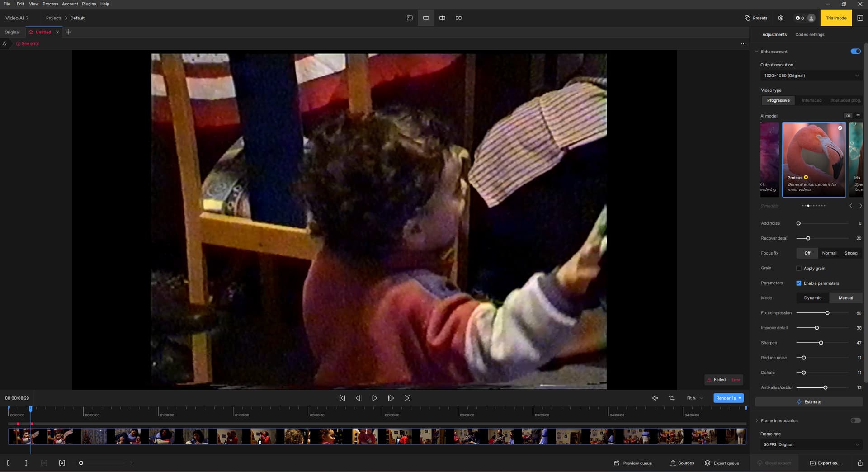Switch AI model list to grid view
This screenshot has width=868, height=472.
848,116
